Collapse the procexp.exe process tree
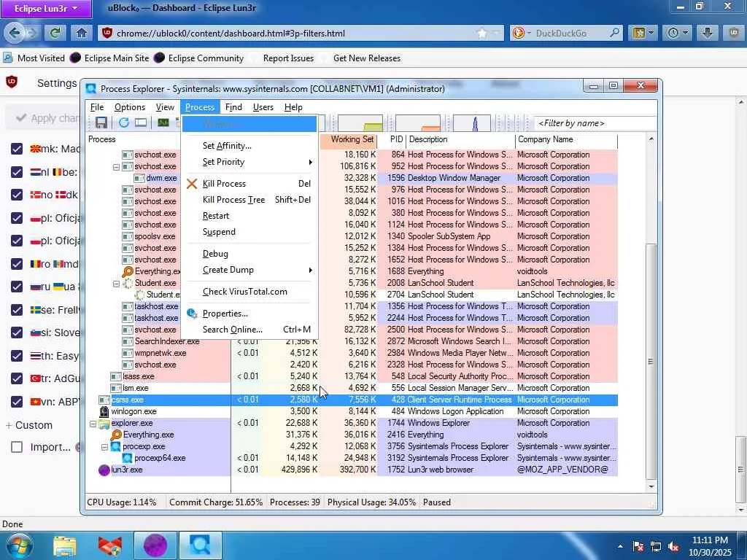 point(104,447)
